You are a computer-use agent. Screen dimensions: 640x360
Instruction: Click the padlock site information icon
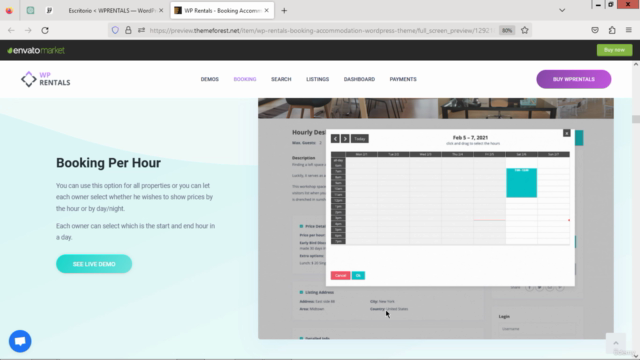click(128, 30)
